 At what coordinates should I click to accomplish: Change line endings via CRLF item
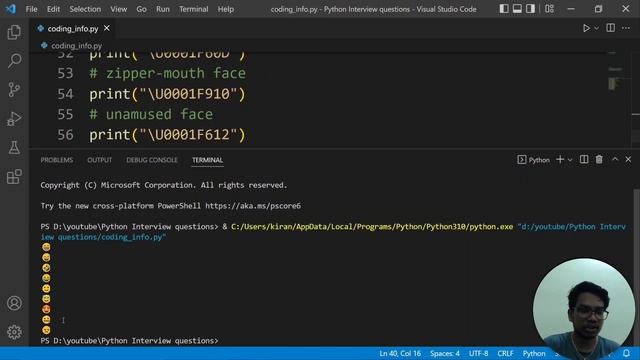505,353
